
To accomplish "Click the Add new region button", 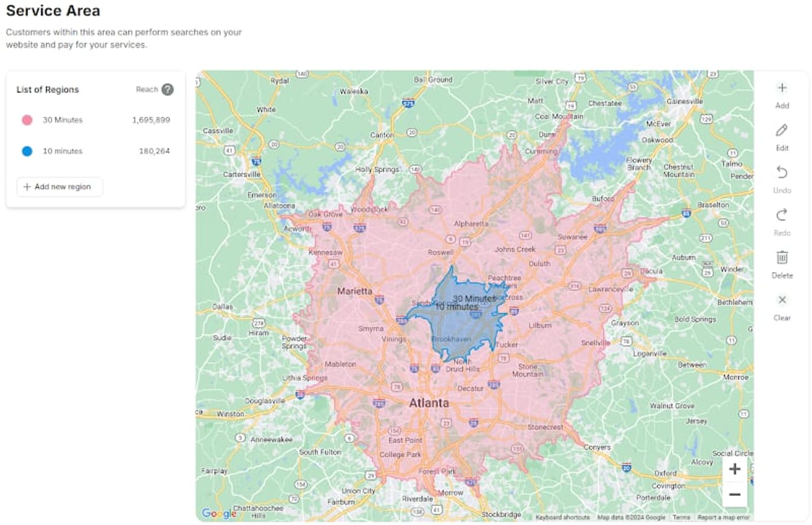I will pyautogui.click(x=60, y=187).
